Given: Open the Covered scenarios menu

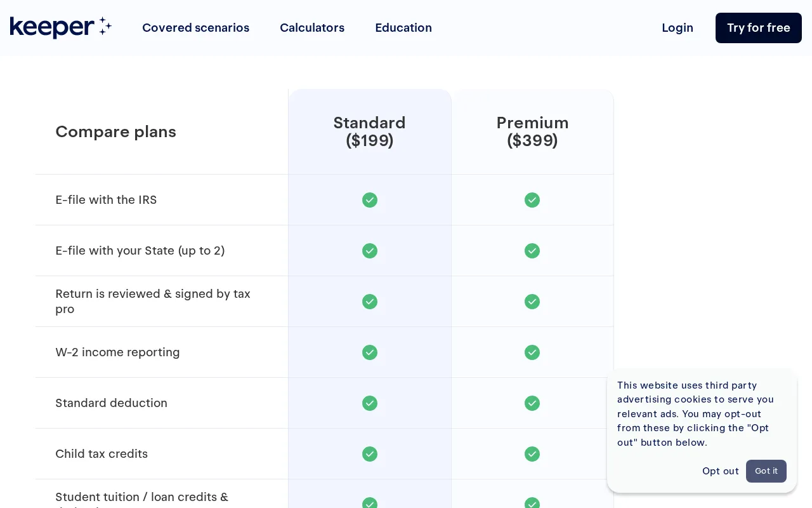Looking at the screenshot, I should click(x=195, y=28).
